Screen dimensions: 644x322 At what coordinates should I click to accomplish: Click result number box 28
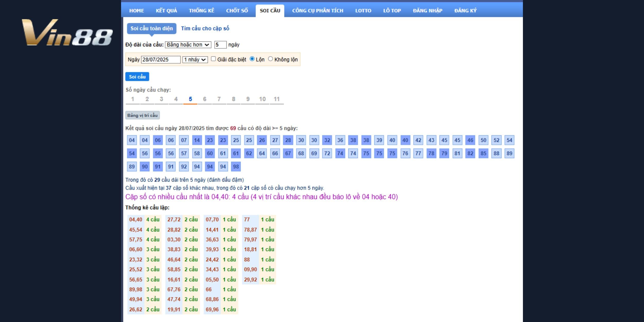pos(288,140)
